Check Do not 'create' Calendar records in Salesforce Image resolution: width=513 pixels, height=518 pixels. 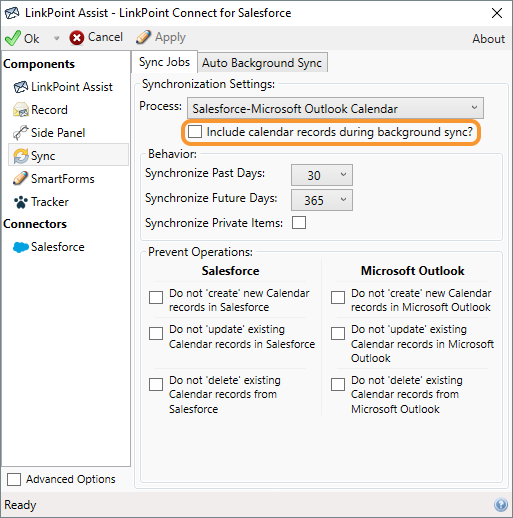pyautogui.click(x=156, y=297)
